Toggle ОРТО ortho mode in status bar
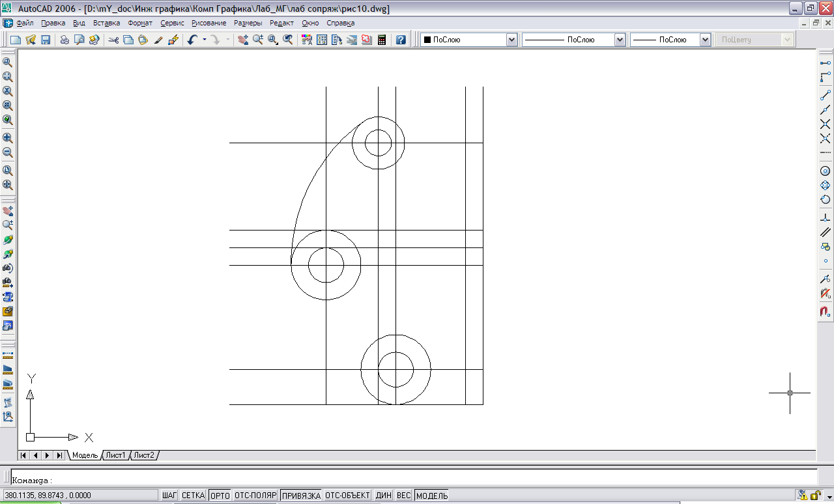Screen dimensions: 834x504 pyautogui.click(x=220, y=496)
